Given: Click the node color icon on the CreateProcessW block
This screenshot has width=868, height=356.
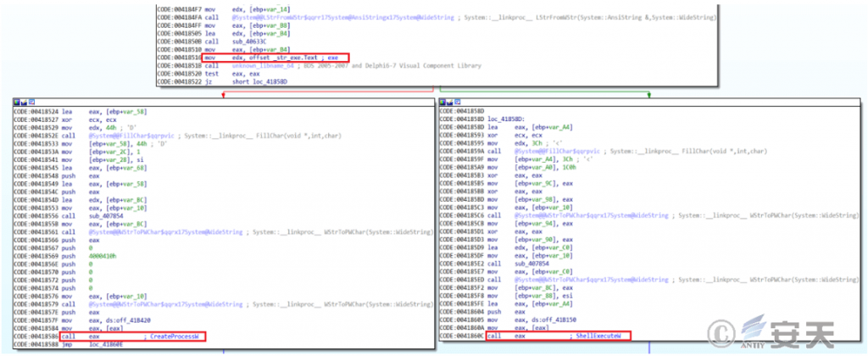Looking at the screenshot, I should click(17, 101).
